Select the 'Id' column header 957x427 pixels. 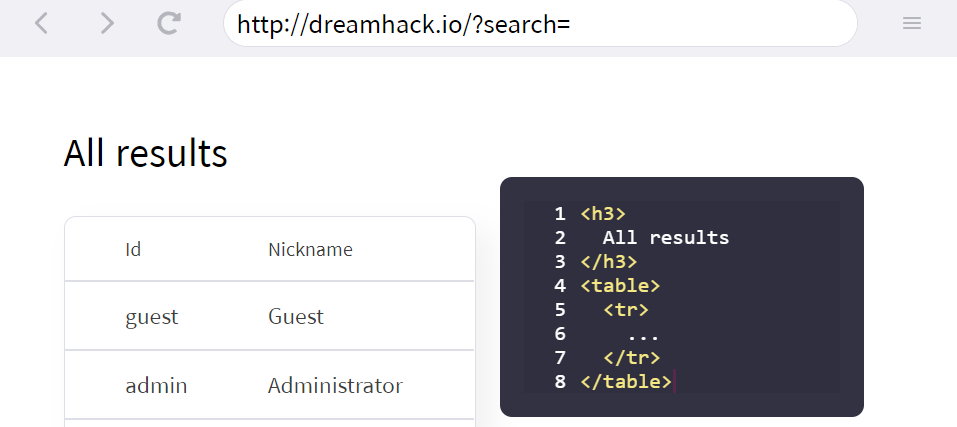coord(133,249)
